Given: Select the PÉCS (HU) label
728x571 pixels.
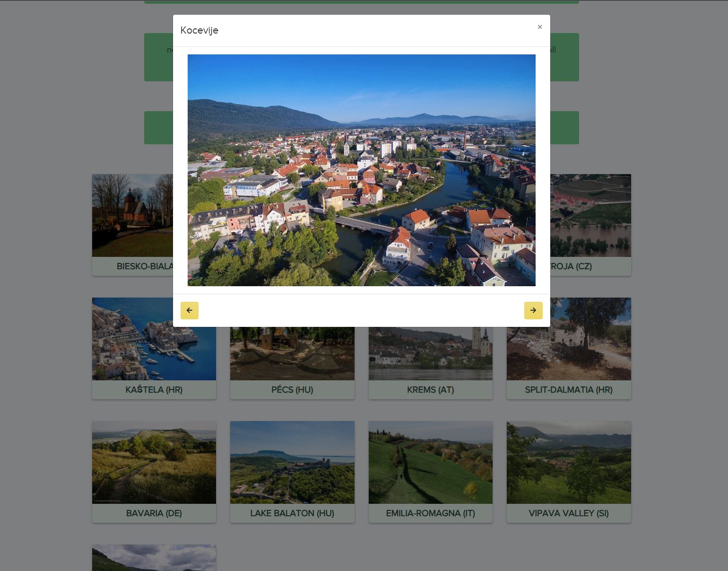Looking at the screenshot, I should pyautogui.click(x=292, y=390).
